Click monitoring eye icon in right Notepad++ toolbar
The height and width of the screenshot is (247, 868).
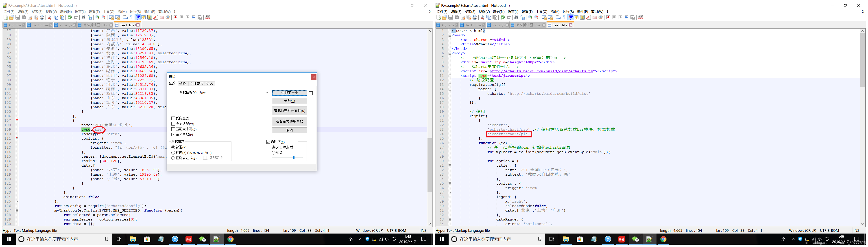(x=601, y=17)
